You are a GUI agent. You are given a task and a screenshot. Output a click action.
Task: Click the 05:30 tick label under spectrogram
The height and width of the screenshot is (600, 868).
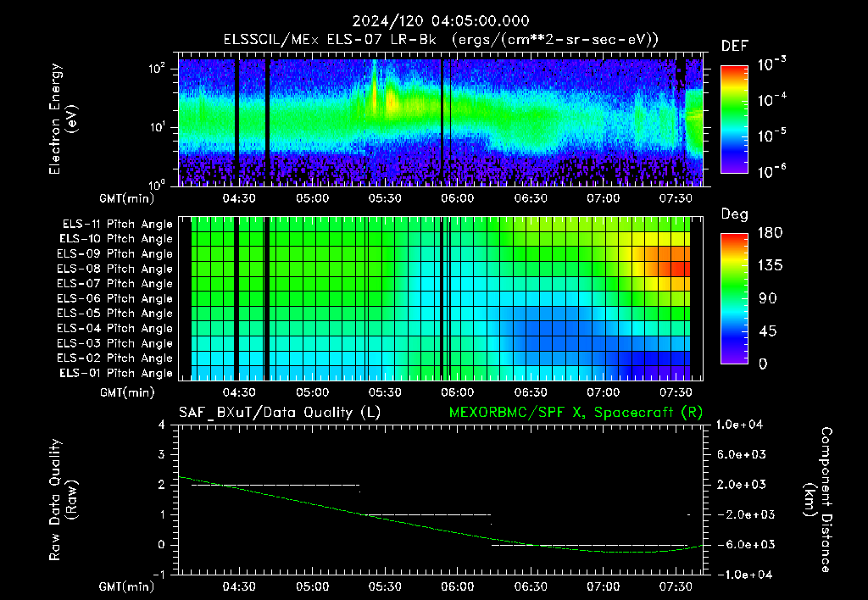click(x=385, y=198)
